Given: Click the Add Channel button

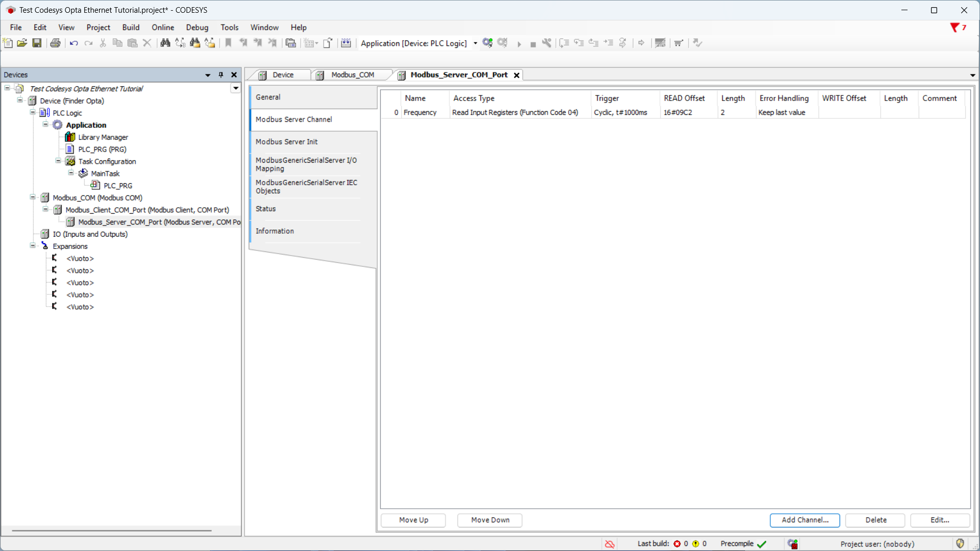Looking at the screenshot, I should pos(804,520).
